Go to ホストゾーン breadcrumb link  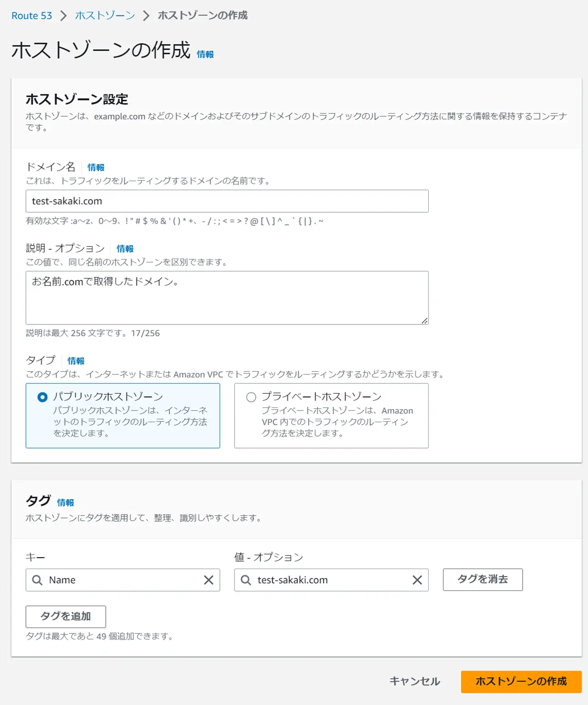(x=105, y=16)
